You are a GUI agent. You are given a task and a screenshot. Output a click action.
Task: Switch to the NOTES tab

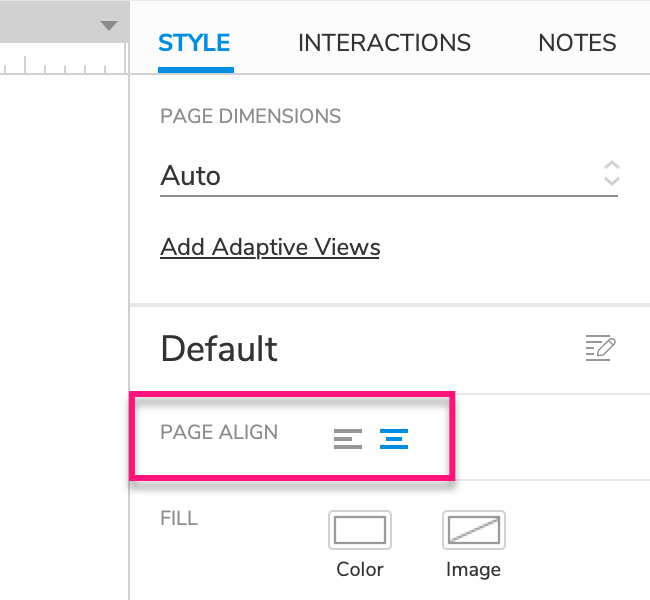point(577,43)
